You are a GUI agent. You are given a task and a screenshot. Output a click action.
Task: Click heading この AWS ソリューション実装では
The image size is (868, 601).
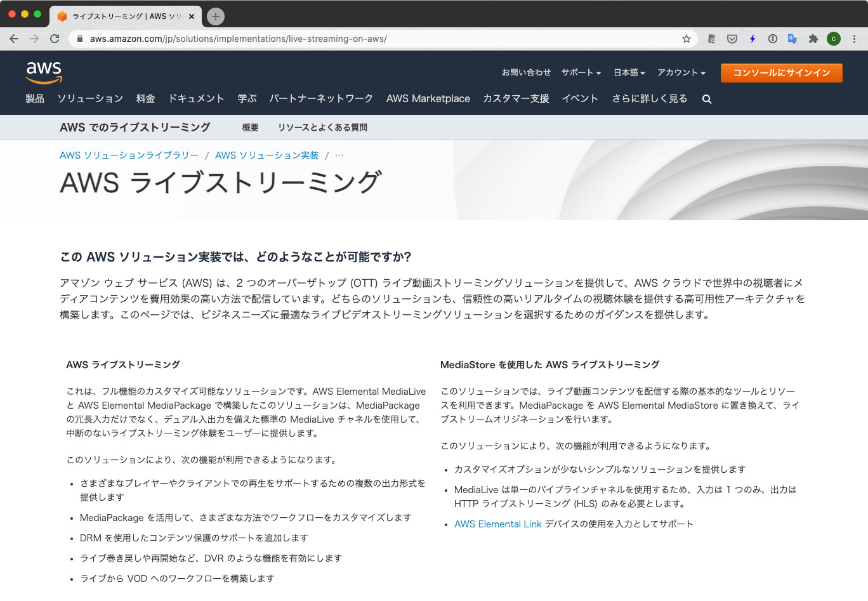[x=235, y=257]
